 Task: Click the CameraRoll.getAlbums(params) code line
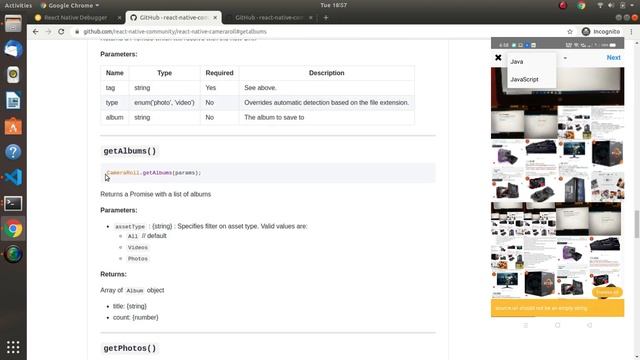pos(153,173)
